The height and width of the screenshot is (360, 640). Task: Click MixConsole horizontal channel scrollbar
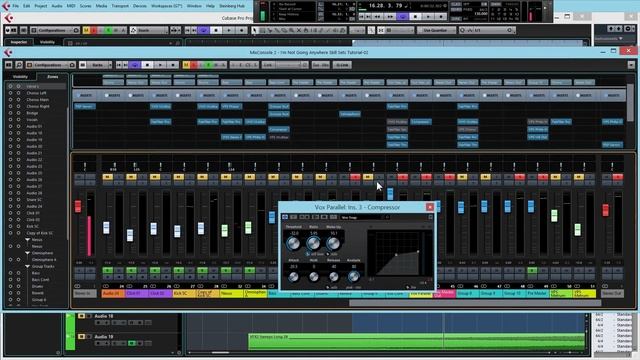pyautogui.click(x=475, y=303)
